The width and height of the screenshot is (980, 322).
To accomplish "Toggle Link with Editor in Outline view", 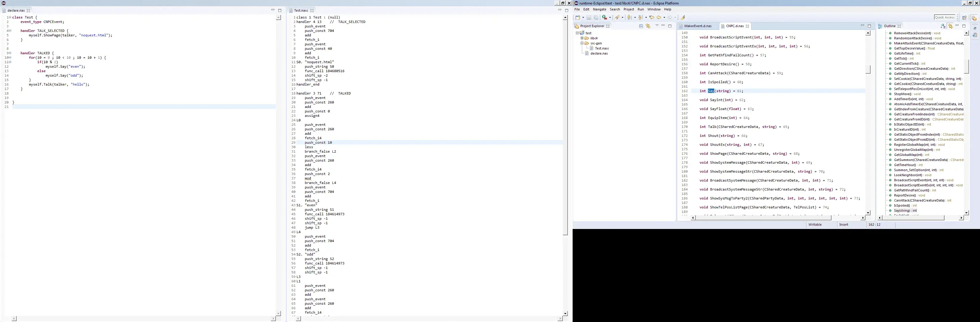I will pos(950,26).
